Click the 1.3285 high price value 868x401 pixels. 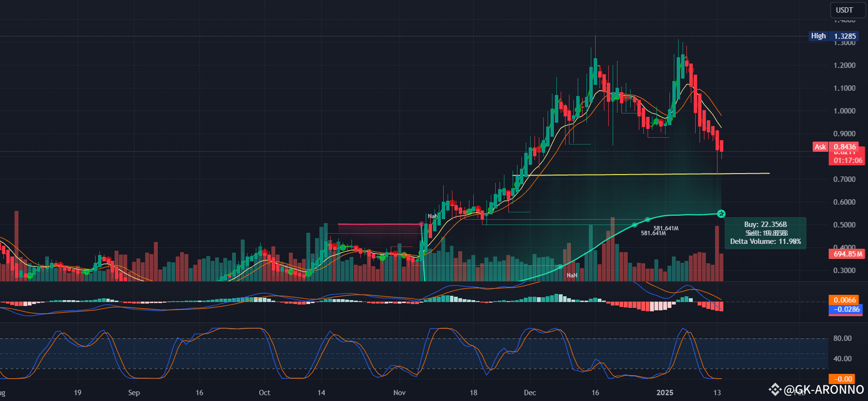click(x=845, y=36)
